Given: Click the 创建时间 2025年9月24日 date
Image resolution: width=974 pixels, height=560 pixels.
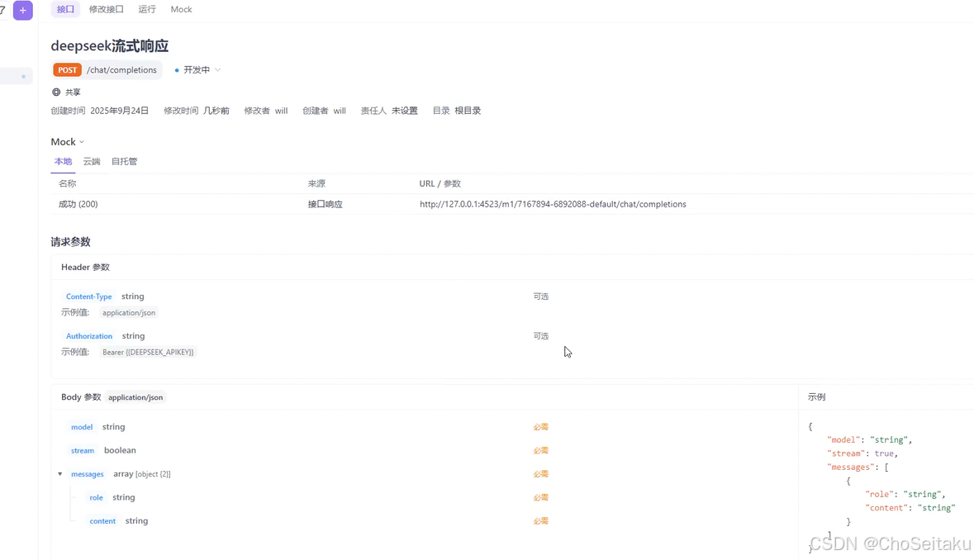Looking at the screenshot, I should [119, 111].
